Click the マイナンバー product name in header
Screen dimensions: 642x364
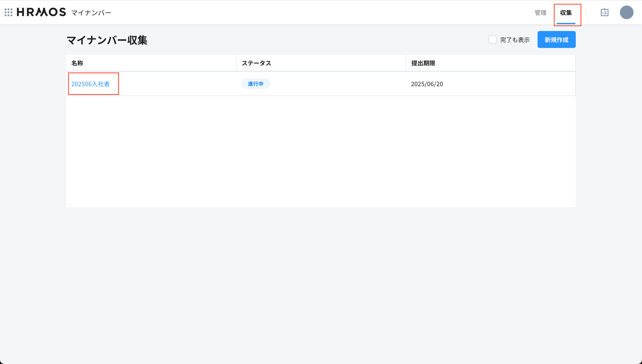(x=91, y=13)
